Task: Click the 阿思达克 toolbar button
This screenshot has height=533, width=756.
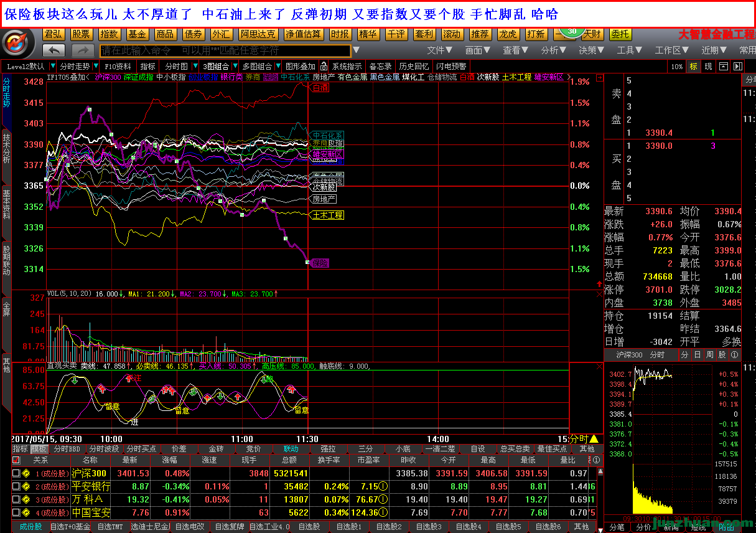Action: click(x=258, y=34)
